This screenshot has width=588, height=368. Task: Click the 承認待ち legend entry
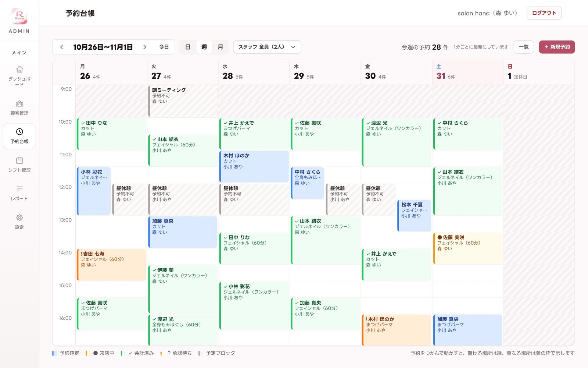(176, 353)
